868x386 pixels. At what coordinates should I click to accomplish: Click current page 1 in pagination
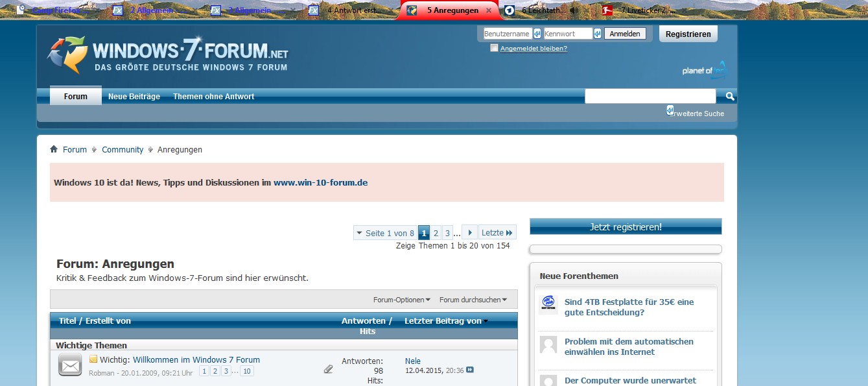coord(424,233)
